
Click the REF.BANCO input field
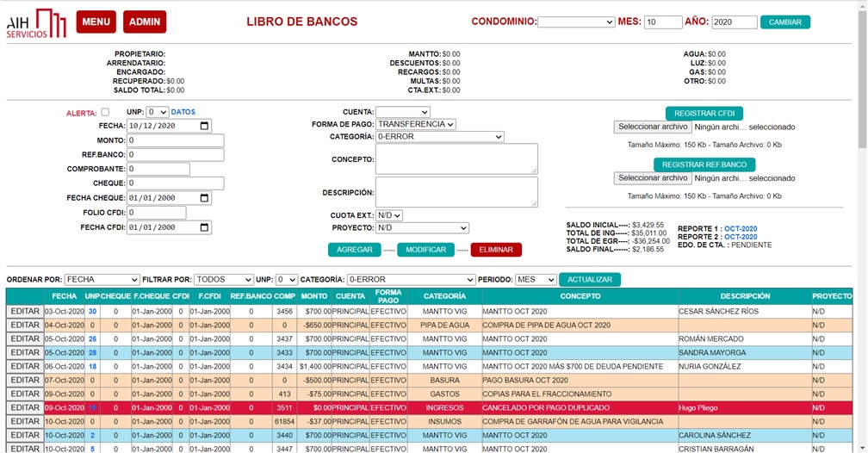(x=176, y=154)
